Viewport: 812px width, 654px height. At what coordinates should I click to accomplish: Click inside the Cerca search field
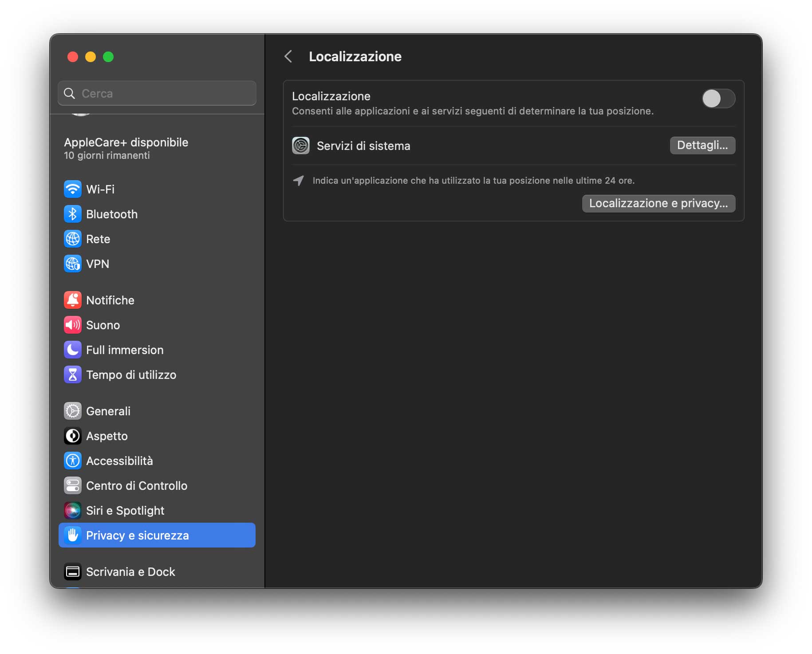[157, 93]
